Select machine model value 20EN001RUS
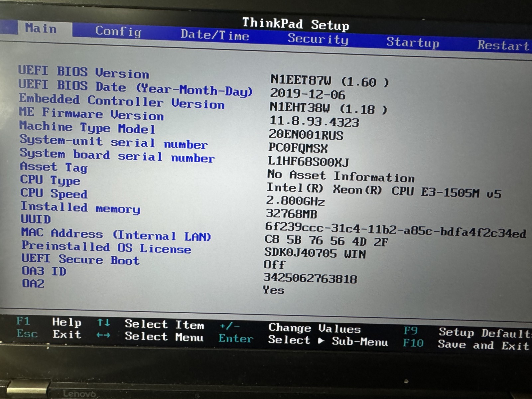 [306, 135]
